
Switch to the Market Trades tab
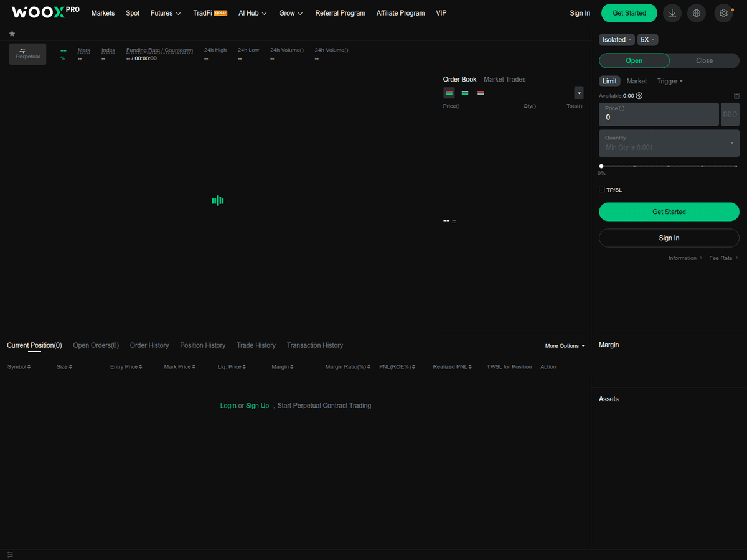505,79
